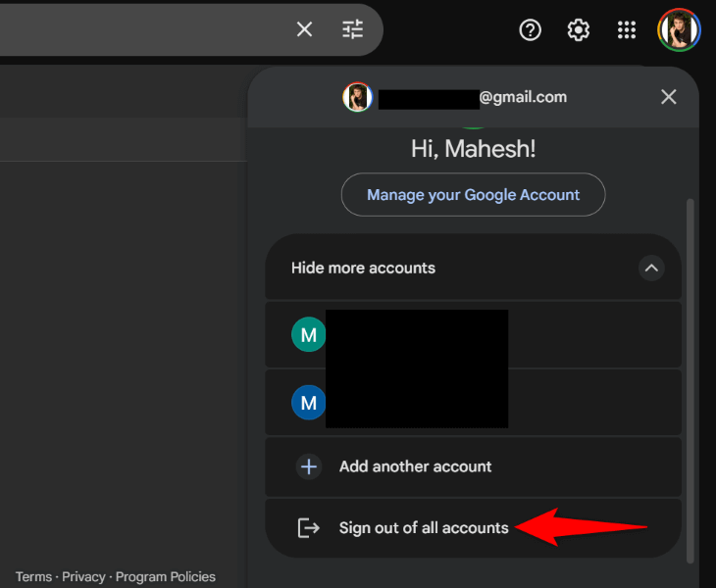Open the Help question mark icon

tap(530, 30)
